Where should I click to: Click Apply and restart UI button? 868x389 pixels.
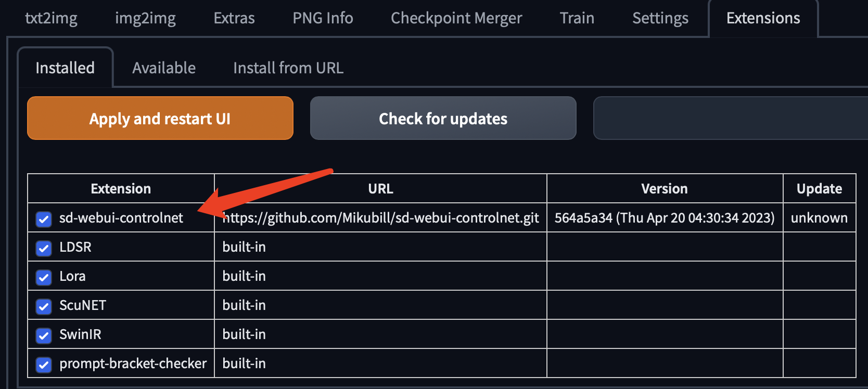pyautogui.click(x=160, y=118)
